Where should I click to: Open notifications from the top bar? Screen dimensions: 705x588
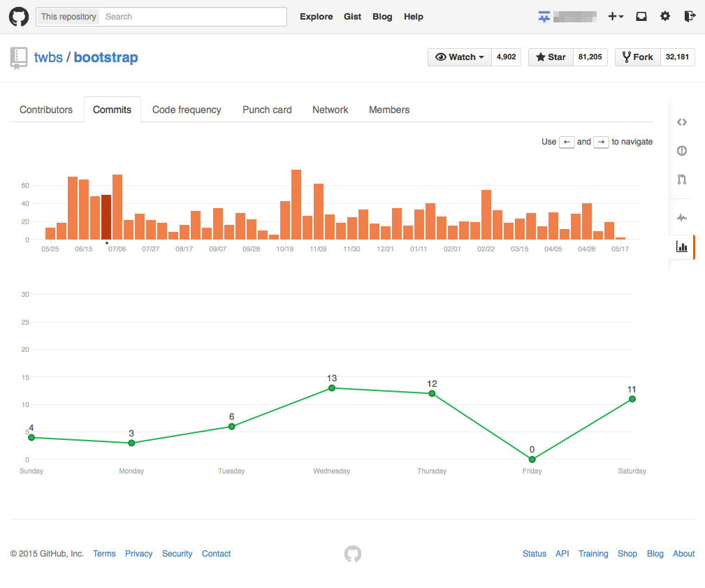point(641,16)
